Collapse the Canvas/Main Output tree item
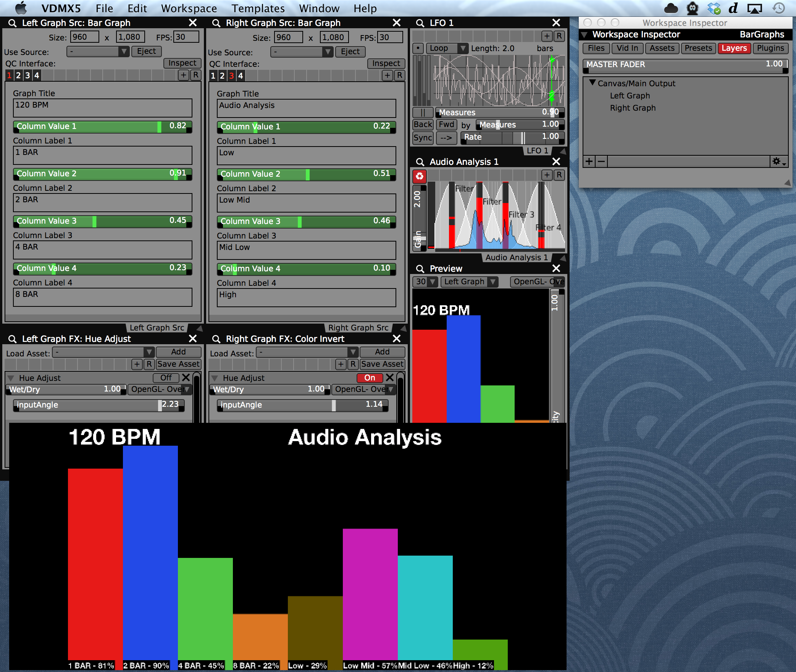The image size is (796, 672). (x=593, y=83)
